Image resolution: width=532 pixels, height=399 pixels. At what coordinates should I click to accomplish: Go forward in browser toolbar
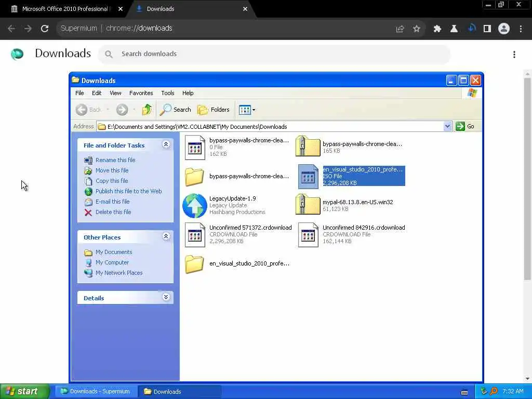pos(28,29)
